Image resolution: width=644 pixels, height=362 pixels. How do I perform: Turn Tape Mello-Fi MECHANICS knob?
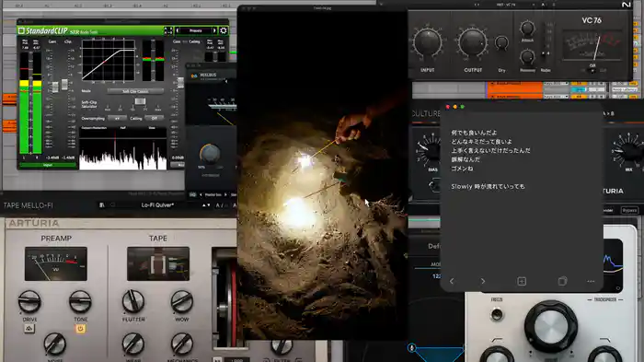point(182,344)
